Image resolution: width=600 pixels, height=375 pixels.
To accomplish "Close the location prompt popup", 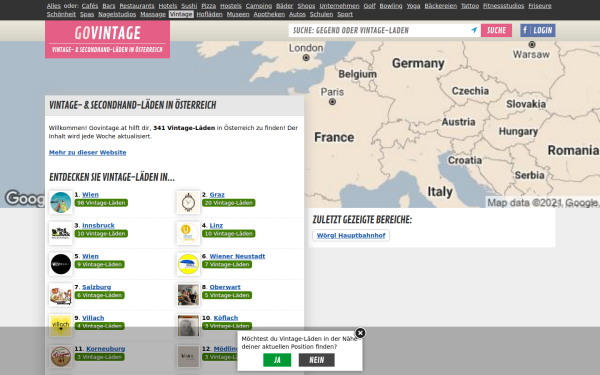I will [x=360, y=333].
